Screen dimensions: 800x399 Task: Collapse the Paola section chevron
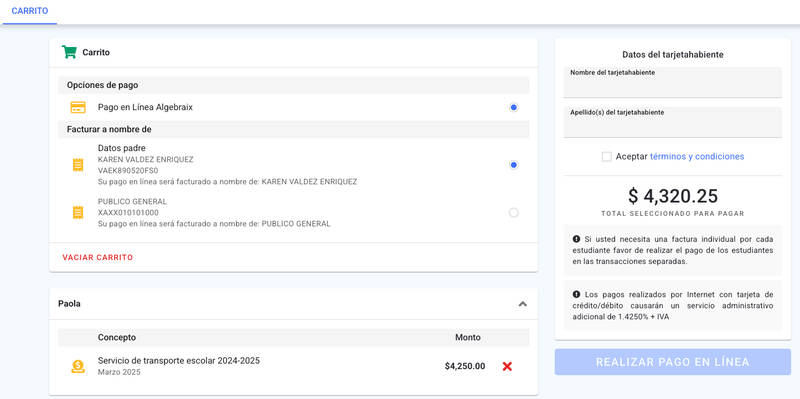tap(522, 304)
